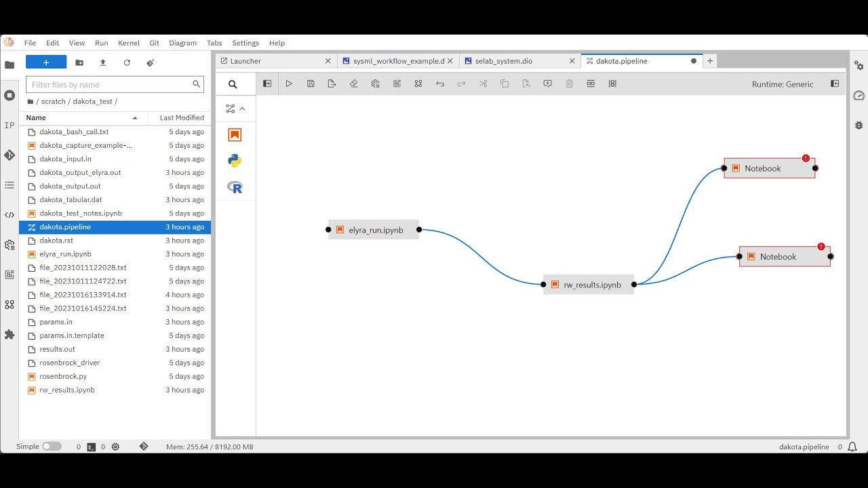Open the Settings menu

click(245, 43)
